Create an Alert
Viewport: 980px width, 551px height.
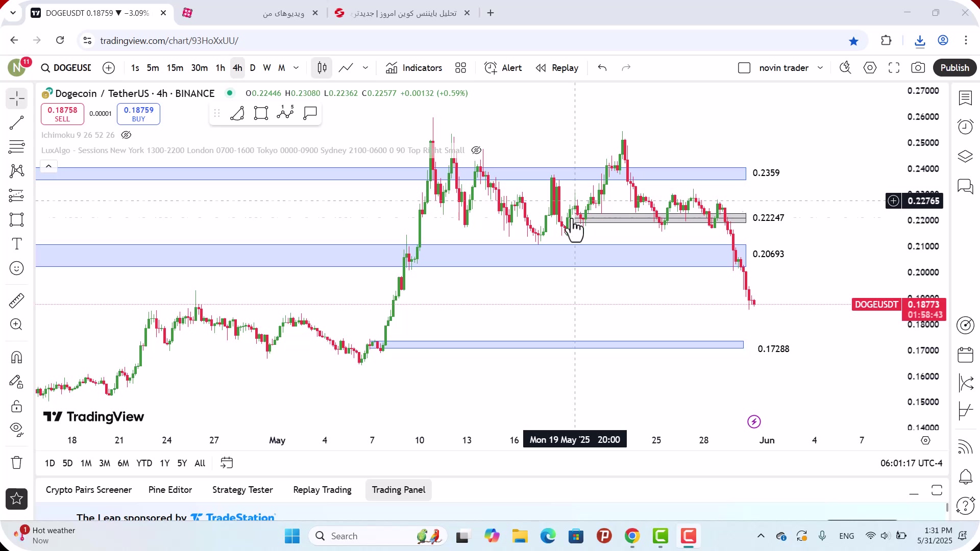coord(503,68)
